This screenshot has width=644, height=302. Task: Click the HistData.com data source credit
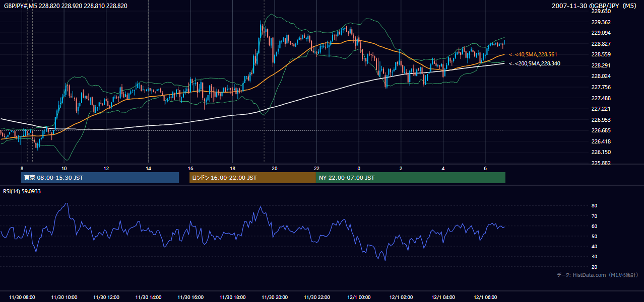coord(598,275)
